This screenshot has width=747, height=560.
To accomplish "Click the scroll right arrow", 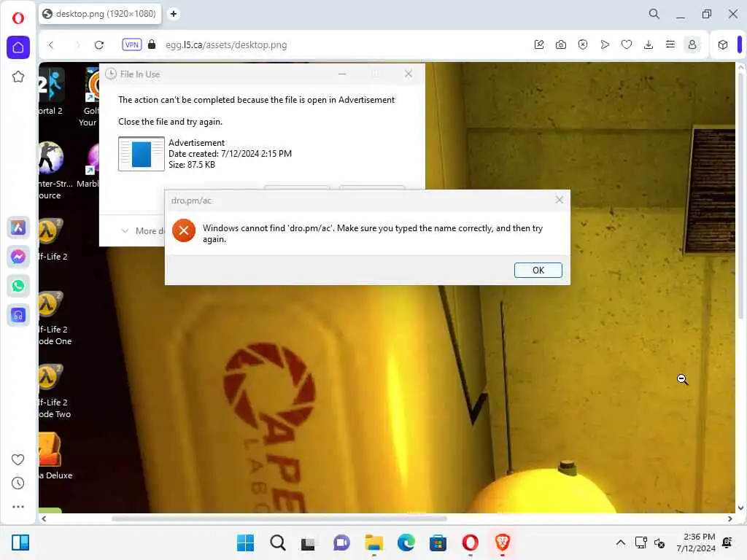I will pyautogui.click(x=729, y=518).
